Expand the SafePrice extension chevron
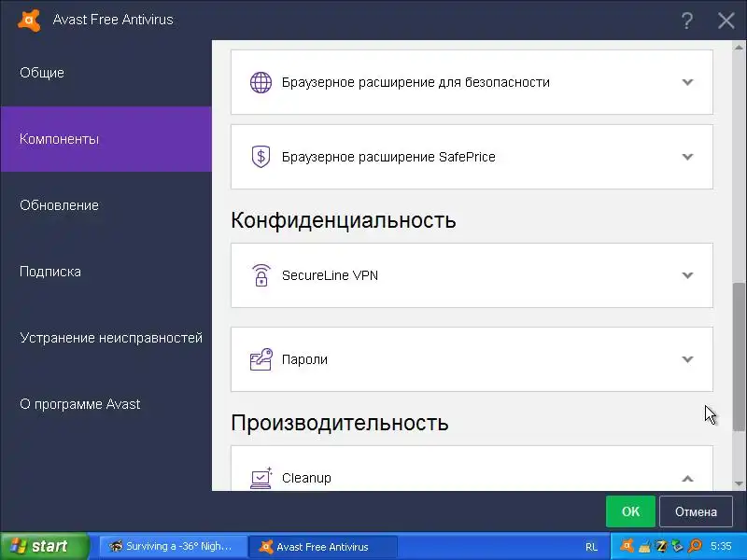747x560 pixels. point(687,157)
